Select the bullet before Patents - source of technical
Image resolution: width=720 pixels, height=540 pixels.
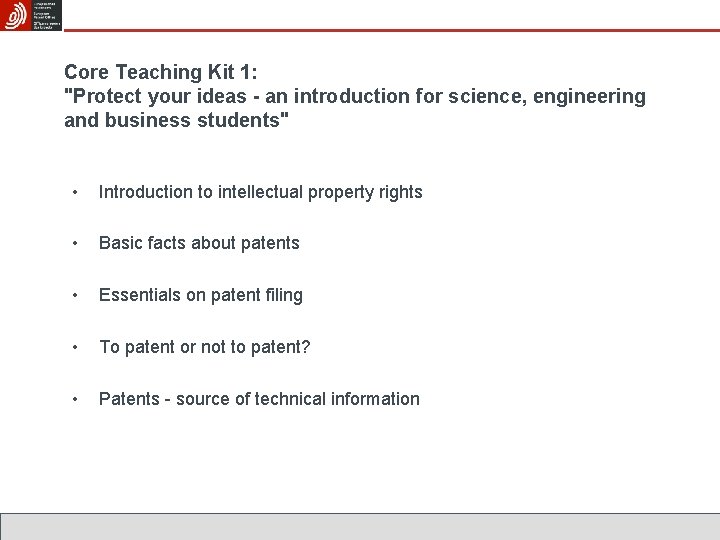coord(75,399)
